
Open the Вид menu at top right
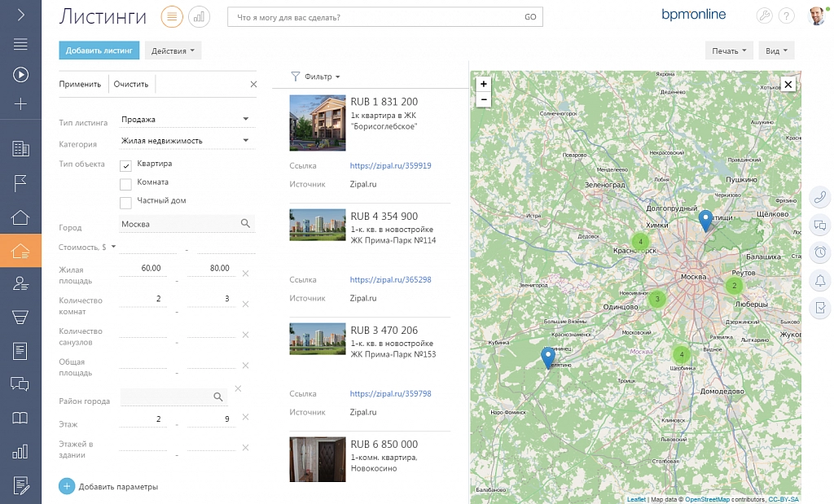pos(774,50)
